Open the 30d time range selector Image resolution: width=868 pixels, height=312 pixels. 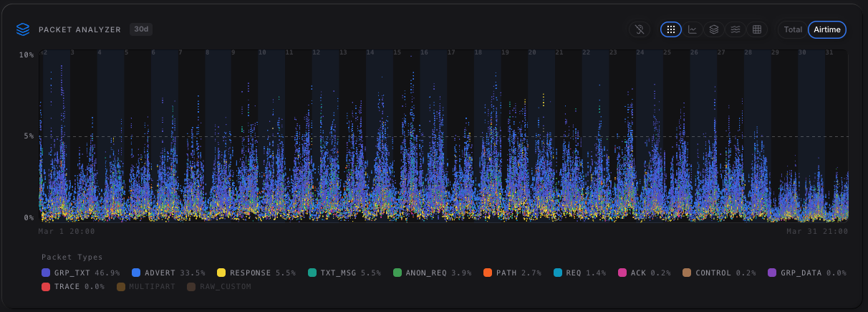pyautogui.click(x=141, y=29)
